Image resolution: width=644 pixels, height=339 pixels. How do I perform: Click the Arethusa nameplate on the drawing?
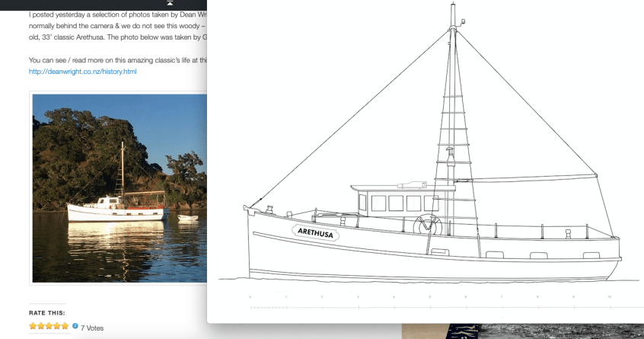click(x=315, y=232)
